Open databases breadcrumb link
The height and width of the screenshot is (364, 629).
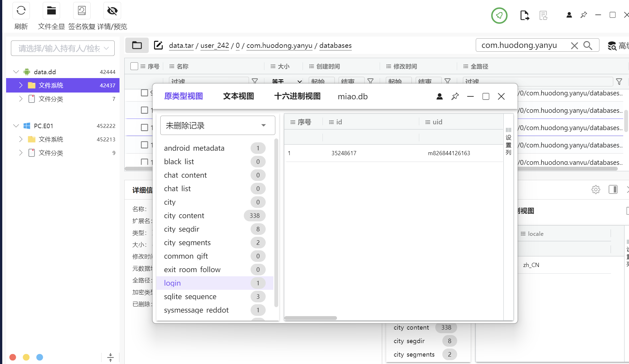pos(335,46)
